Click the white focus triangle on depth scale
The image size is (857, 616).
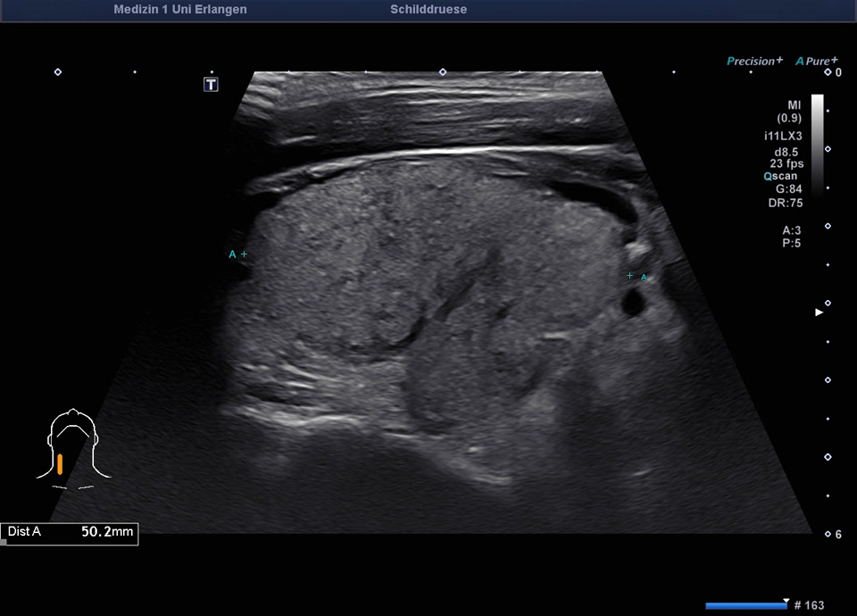point(819,312)
